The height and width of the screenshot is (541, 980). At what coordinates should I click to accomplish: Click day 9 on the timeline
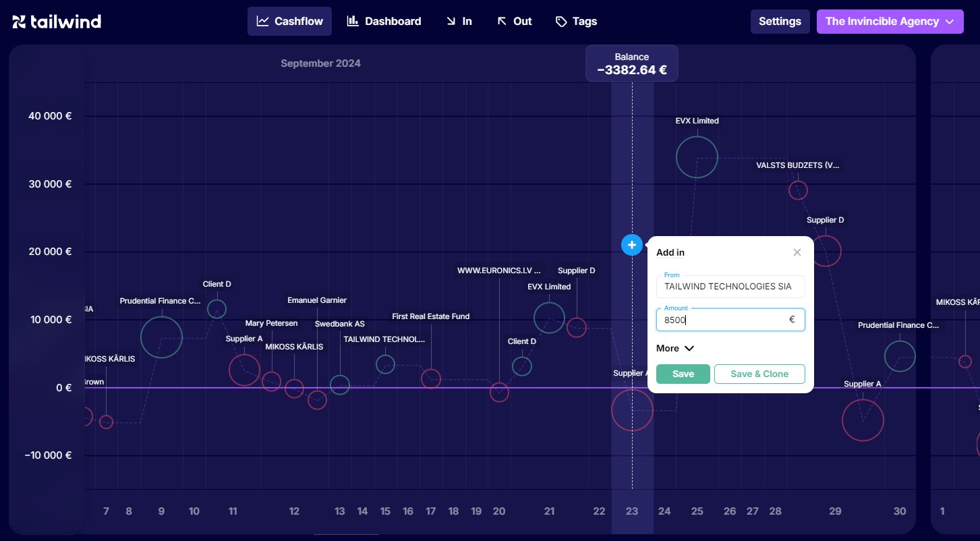(x=161, y=511)
